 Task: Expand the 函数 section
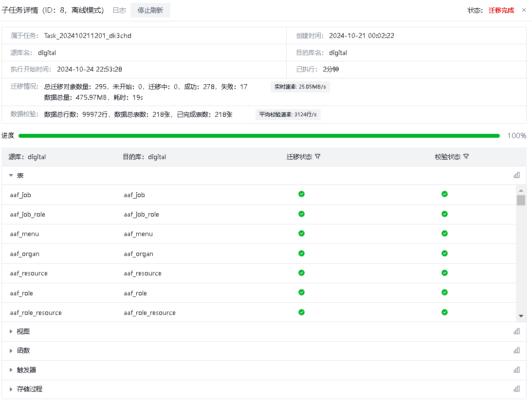pyautogui.click(x=11, y=351)
